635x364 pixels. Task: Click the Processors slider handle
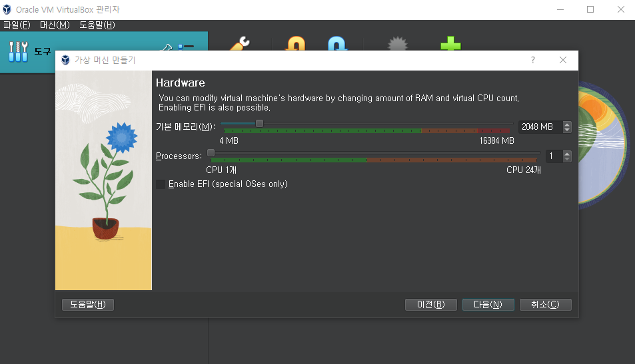211,152
